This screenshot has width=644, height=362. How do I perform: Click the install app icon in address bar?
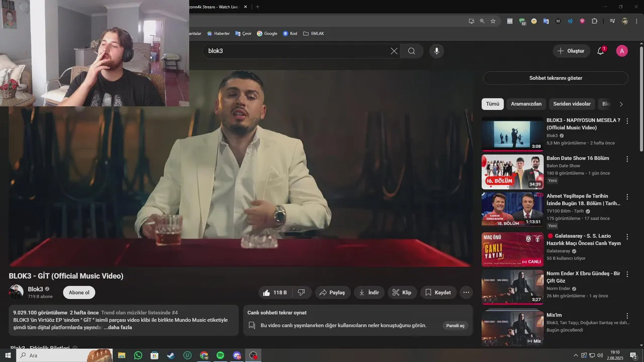(x=471, y=21)
